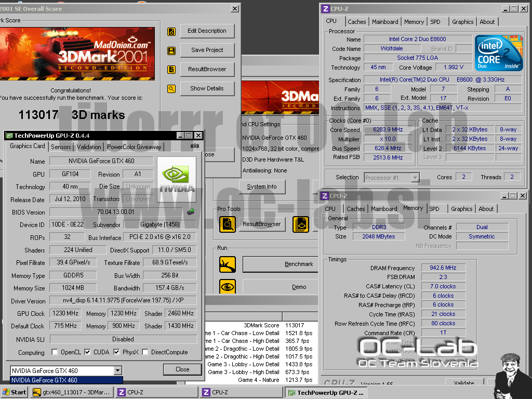Open the second CPU-Z taskbar item
The image size is (532, 399).
pyautogui.click(x=242, y=392)
